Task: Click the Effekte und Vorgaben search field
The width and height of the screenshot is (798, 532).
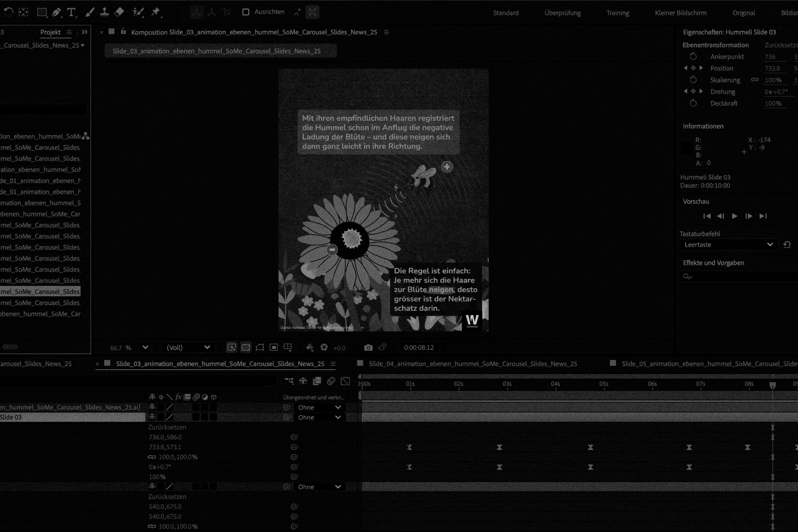Action: (x=740, y=277)
